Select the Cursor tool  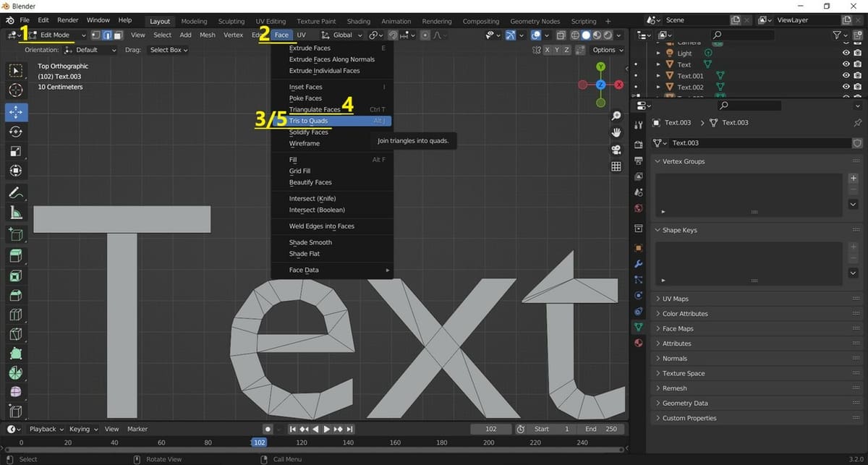pos(16,91)
